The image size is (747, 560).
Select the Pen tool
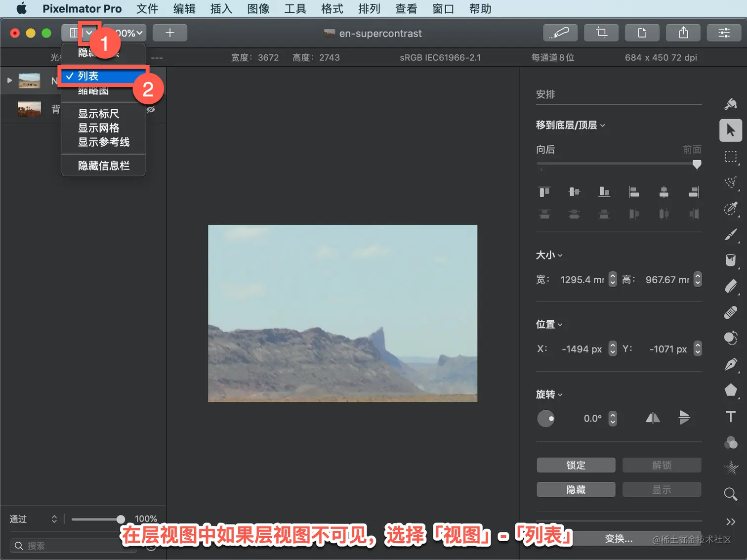click(x=731, y=364)
